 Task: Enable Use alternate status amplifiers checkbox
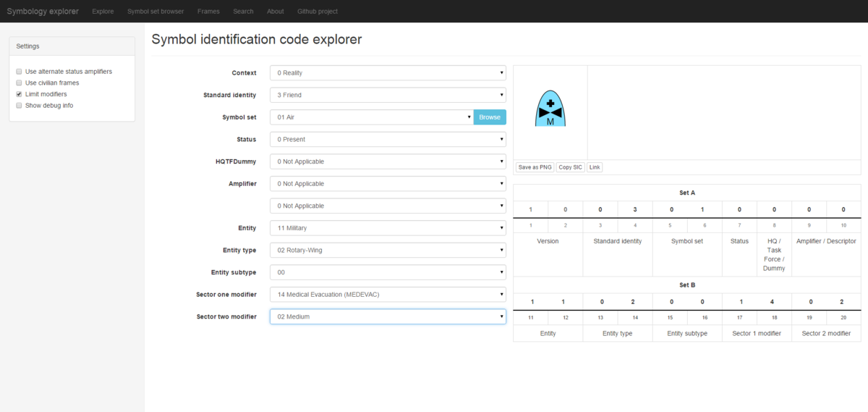(20, 72)
